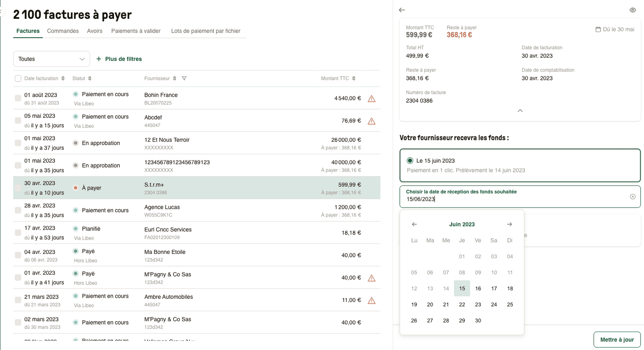The height and width of the screenshot is (350, 644).
Task: Click the 02 mars 2023 invoice date
Action: [41, 319]
